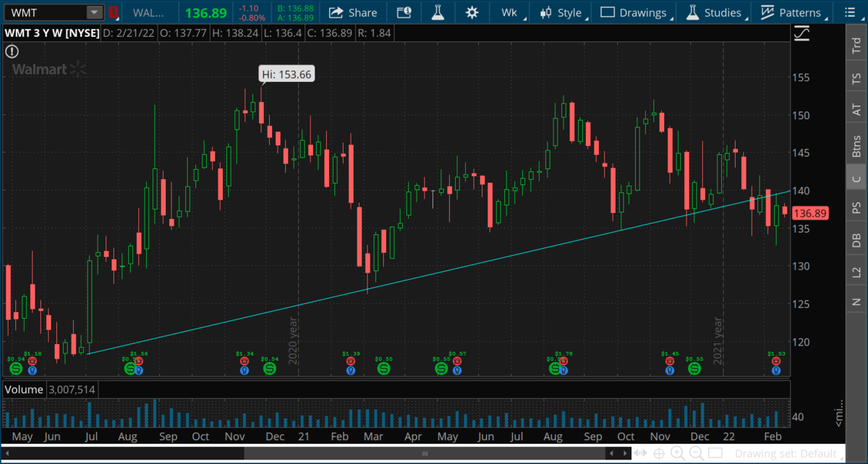Image resolution: width=868 pixels, height=464 pixels.
Task: Click the red alert badge beside WMT symbol
Action: [114, 12]
